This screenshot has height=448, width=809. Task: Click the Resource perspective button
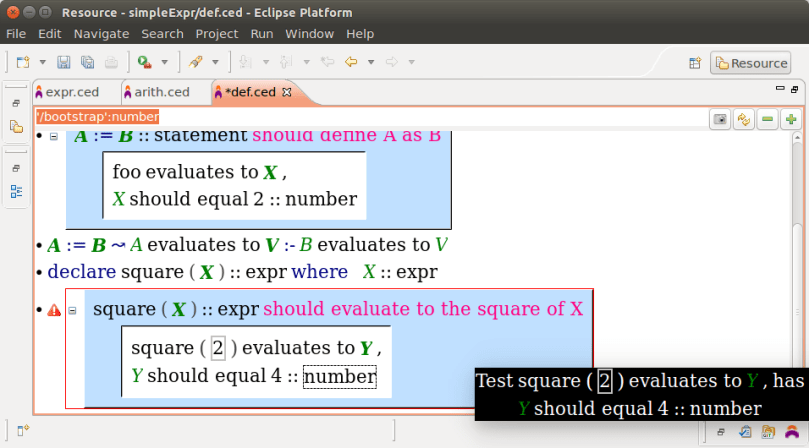751,63
